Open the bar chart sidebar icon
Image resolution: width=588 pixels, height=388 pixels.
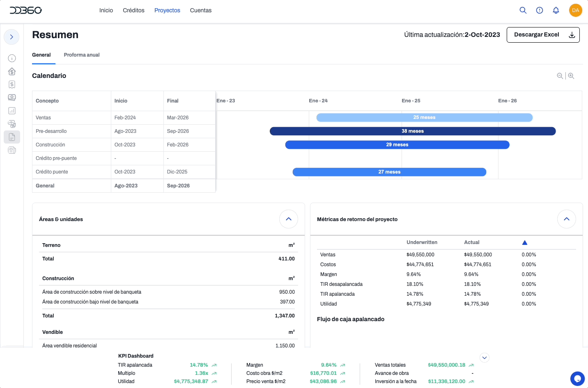click(x=12, y=111)
